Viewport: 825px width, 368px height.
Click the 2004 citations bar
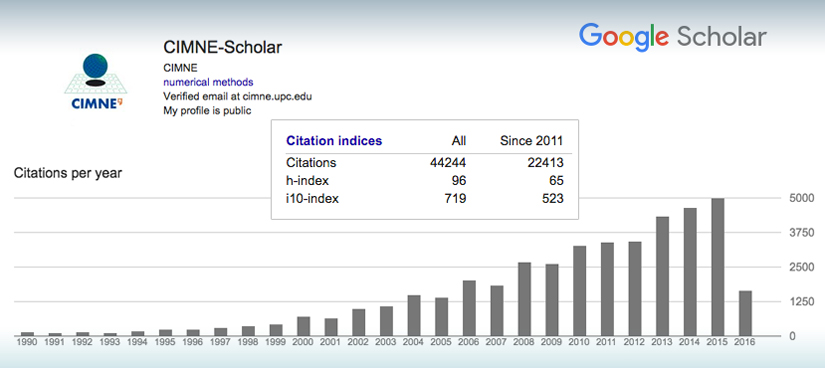pyautogui.click(x=415, y=316)
